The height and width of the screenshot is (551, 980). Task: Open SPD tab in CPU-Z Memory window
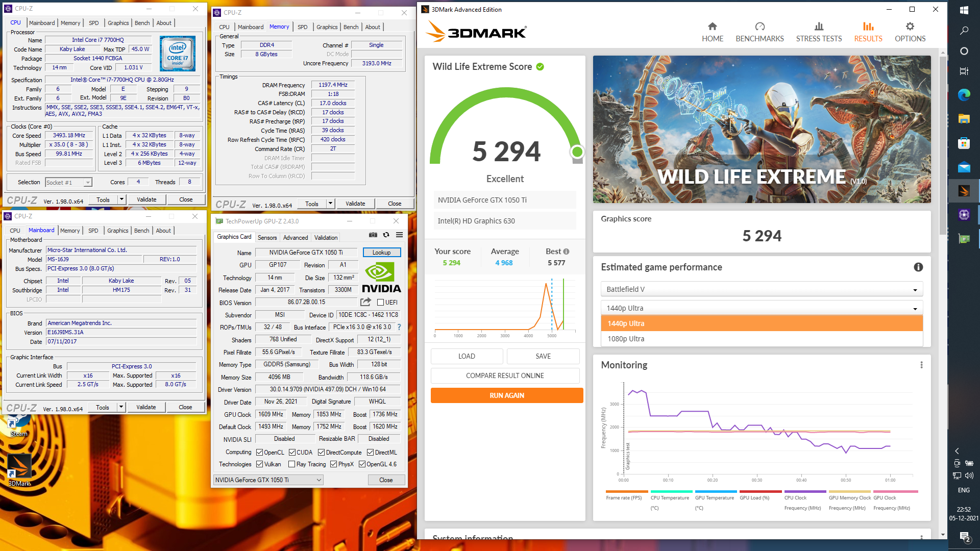(302, 27)
